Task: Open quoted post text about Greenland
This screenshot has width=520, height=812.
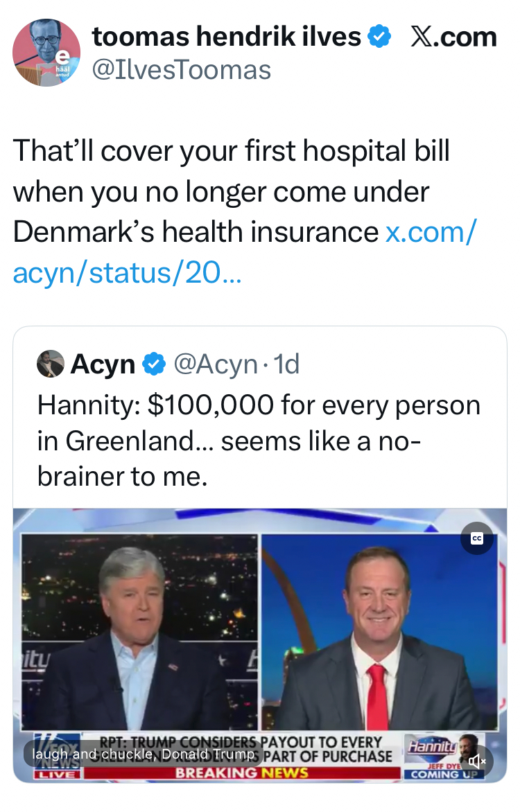Action: 258,441
